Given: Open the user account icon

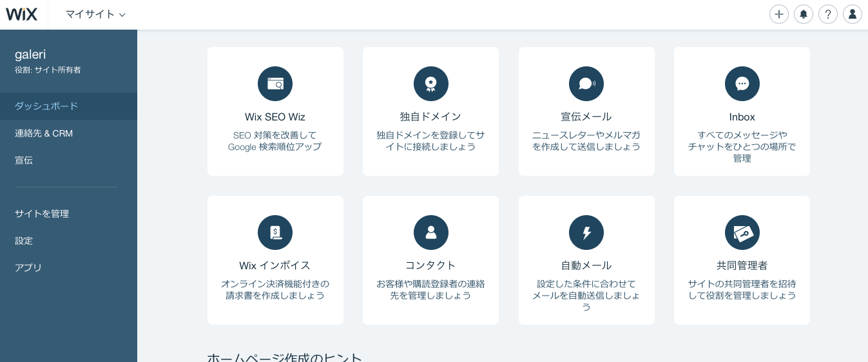Looking at the screenshot, I should (853, 14).
